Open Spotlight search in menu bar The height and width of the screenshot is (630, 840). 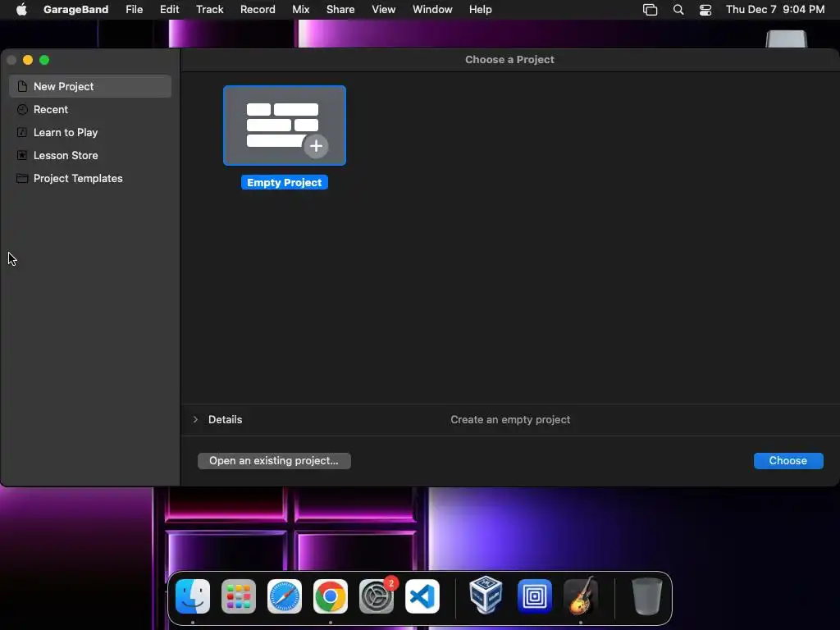tap(678, 10)
